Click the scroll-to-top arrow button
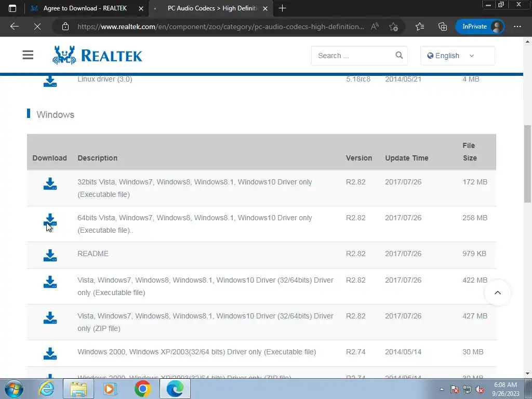This screenshot has width=532, height=399. pos(497,292)
